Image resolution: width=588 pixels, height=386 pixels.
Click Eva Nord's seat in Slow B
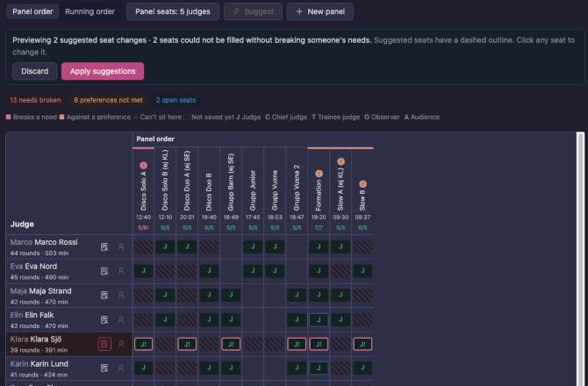click(x=362, y=271)
